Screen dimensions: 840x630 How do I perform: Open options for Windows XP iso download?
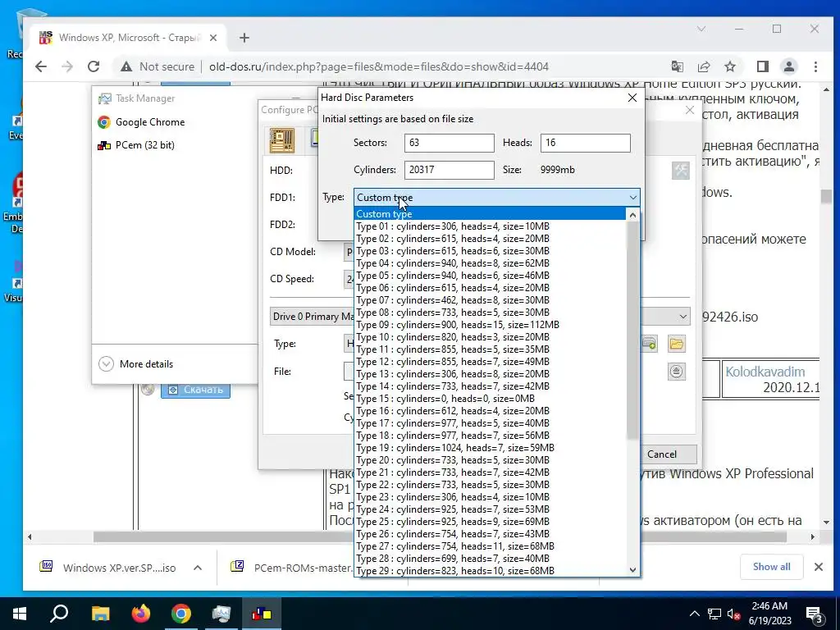pos(198,568)
